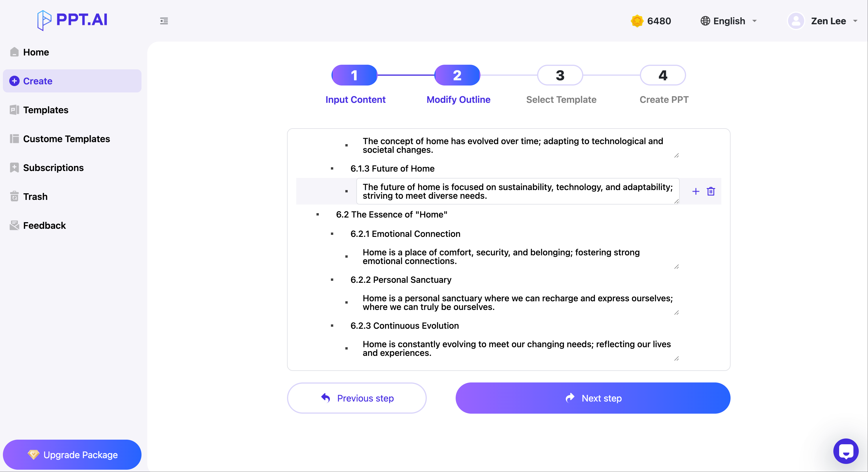Go to Subscriptions in sidebar

(53, 168)
